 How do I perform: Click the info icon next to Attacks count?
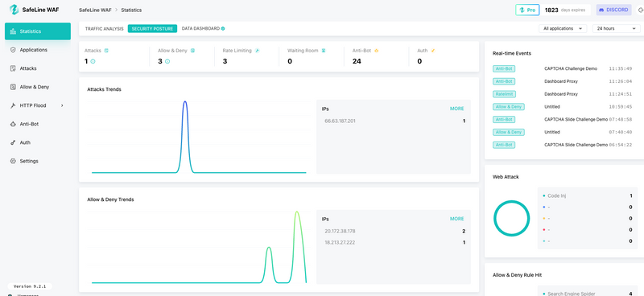93,62
